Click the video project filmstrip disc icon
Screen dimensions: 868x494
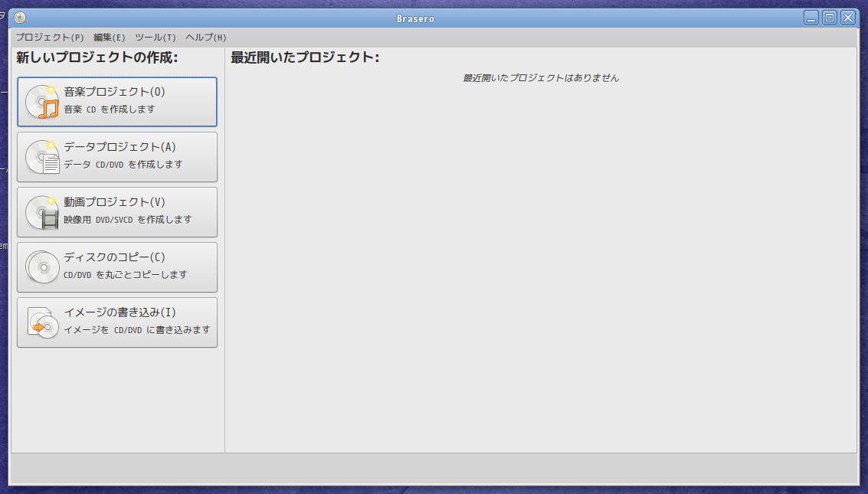pyautogui.click(x=42, y=212)
